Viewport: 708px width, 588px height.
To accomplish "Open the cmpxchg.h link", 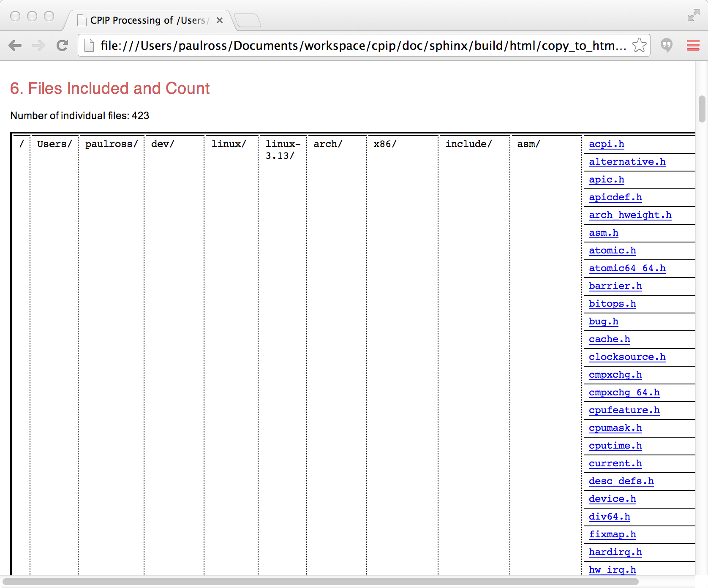I will pyautogui.click(x=615, y=375).
